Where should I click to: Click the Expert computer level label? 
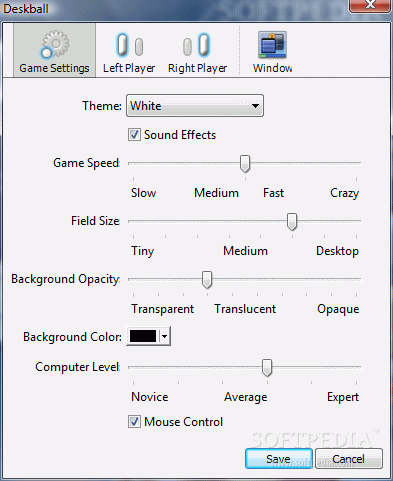point(343,397)
